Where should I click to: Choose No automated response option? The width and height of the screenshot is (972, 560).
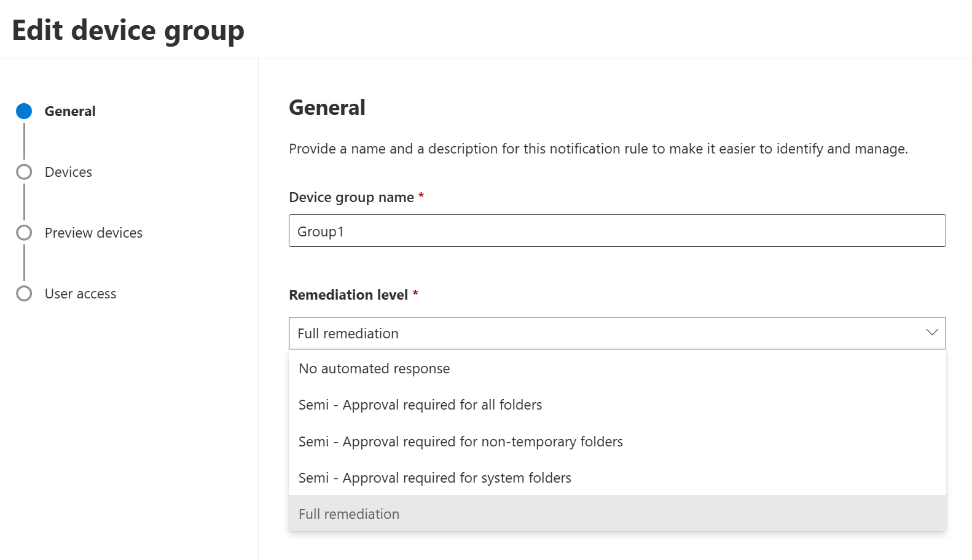point(374,368)
